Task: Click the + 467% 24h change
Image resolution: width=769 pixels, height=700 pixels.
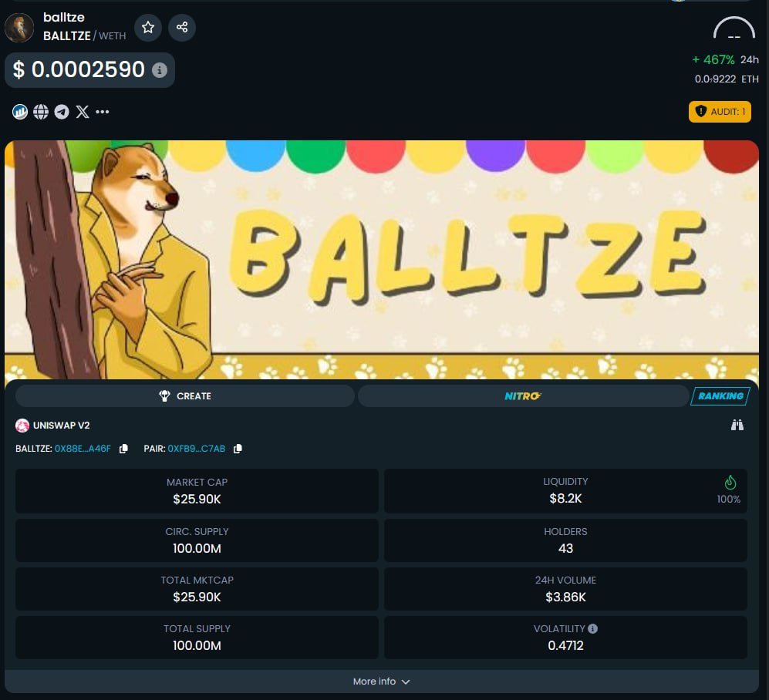Action: [x=725, y=60]
